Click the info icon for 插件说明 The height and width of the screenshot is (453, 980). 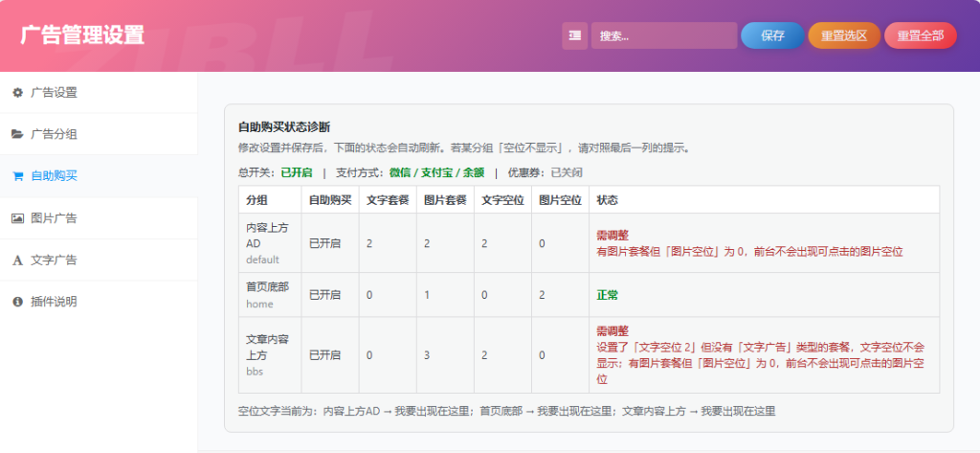tap(17, 302)
